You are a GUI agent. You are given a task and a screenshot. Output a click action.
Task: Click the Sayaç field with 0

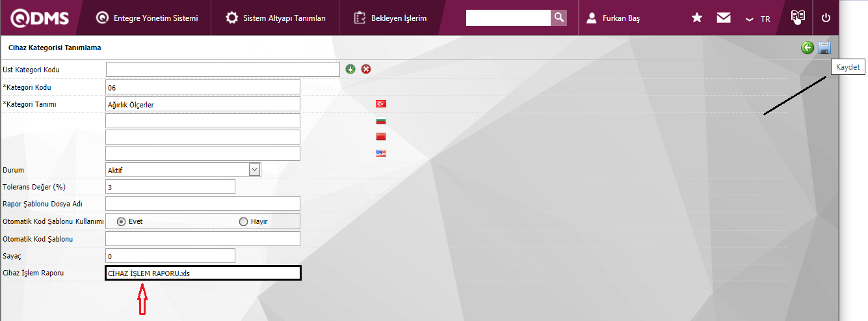(170, 256)
